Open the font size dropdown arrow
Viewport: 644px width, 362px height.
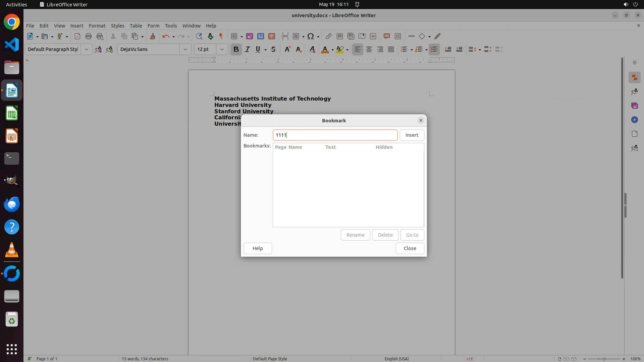(222, 49)
